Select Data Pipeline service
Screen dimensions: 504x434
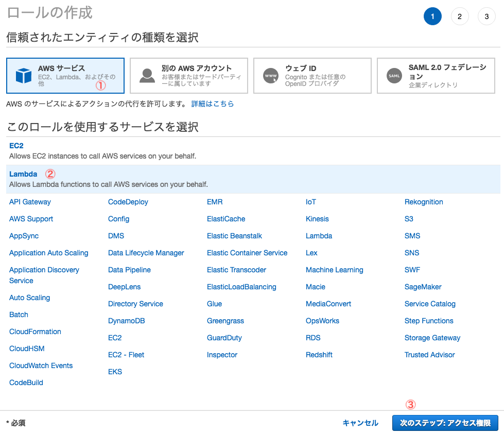129,270
